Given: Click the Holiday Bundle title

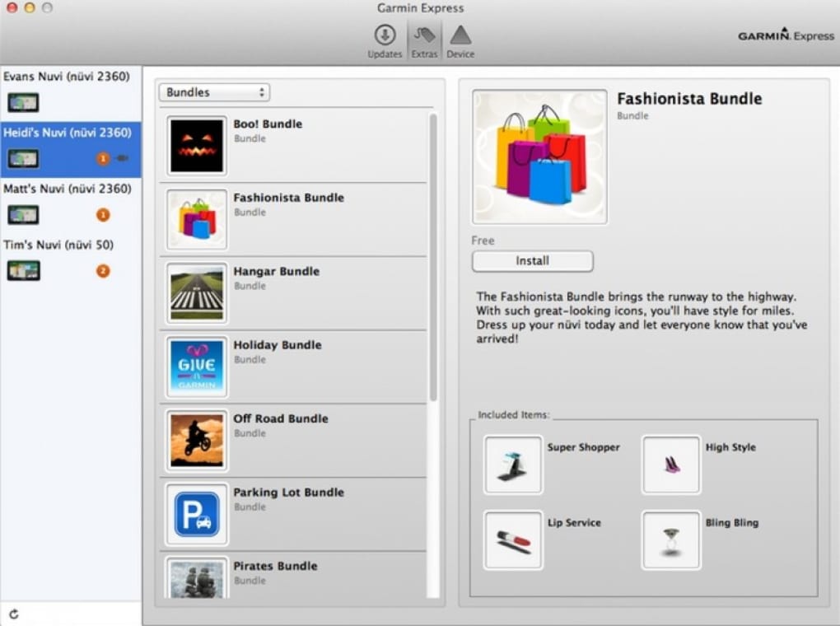Looking at the screenshot, I should (278, 345).
